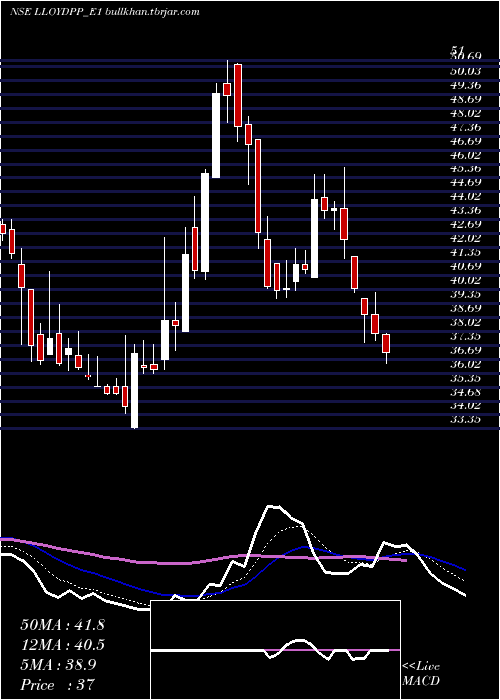Click the 44.02 price level label
This screenshot has width=500, height=700.
466,196
